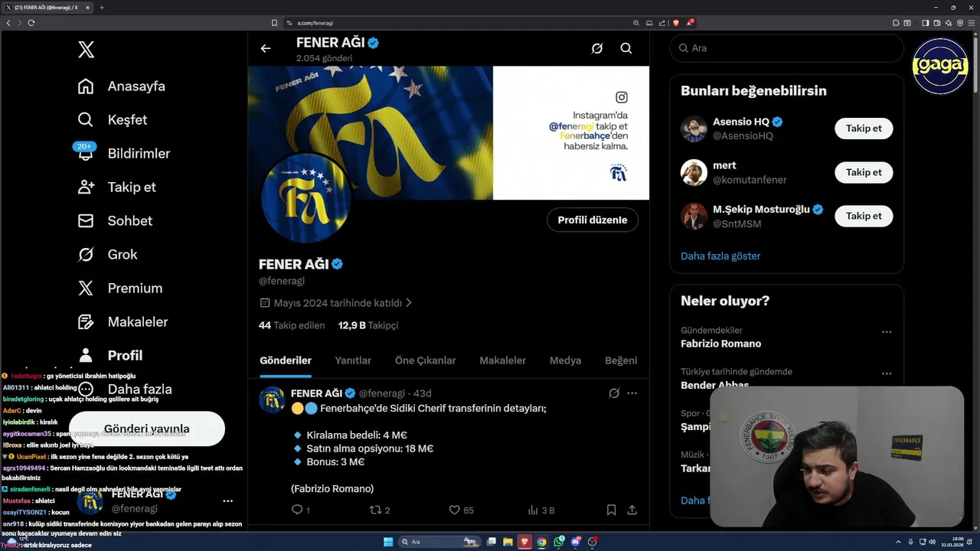
Task: Open Takip et in sidebar
Action: tap(117, 187)
